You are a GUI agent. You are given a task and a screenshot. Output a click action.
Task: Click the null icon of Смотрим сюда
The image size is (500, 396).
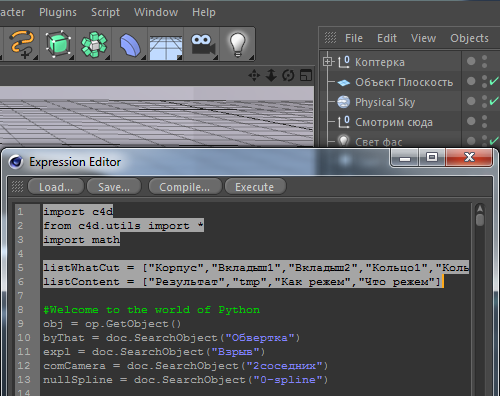point(344,122)
